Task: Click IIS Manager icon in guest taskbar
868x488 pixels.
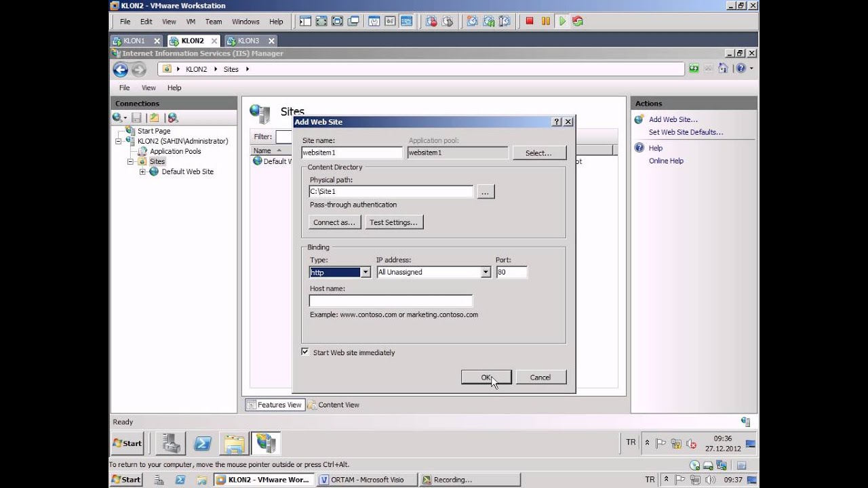Action: point(266,443)
